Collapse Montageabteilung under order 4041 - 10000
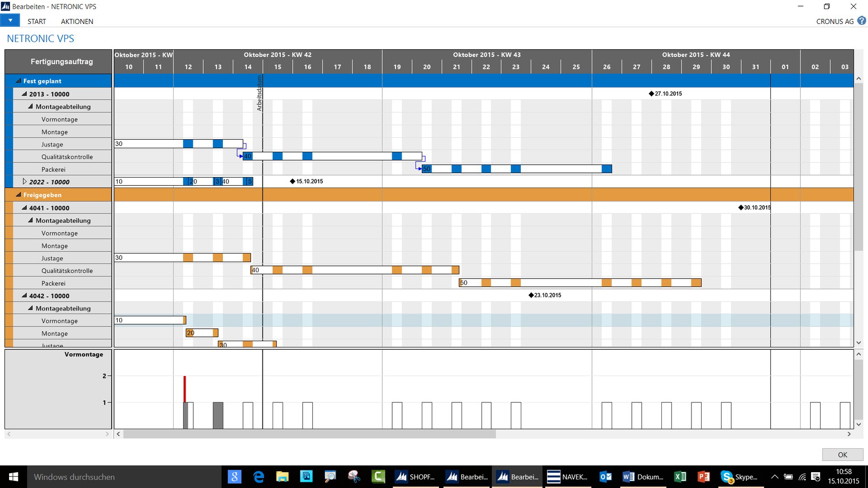 [x=30, y=220]
